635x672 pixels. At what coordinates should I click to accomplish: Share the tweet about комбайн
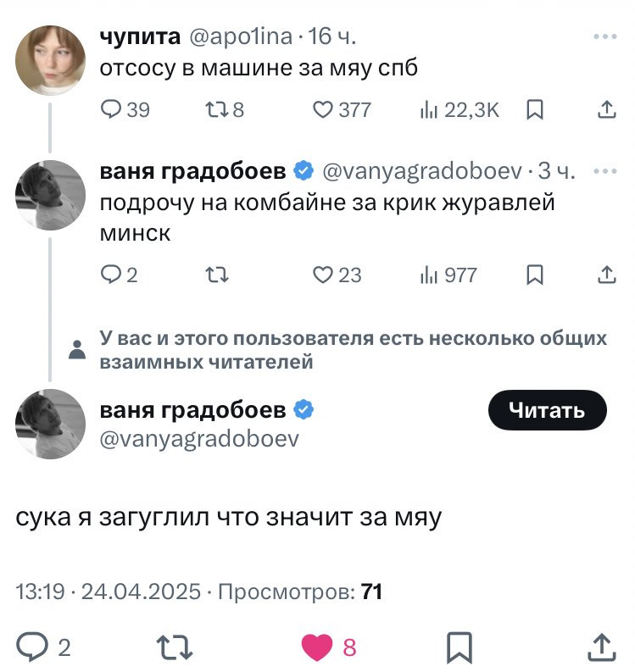point(606,275)
